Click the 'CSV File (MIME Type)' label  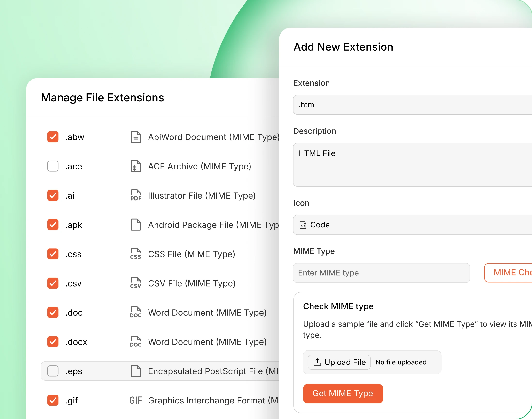point(192,283)
